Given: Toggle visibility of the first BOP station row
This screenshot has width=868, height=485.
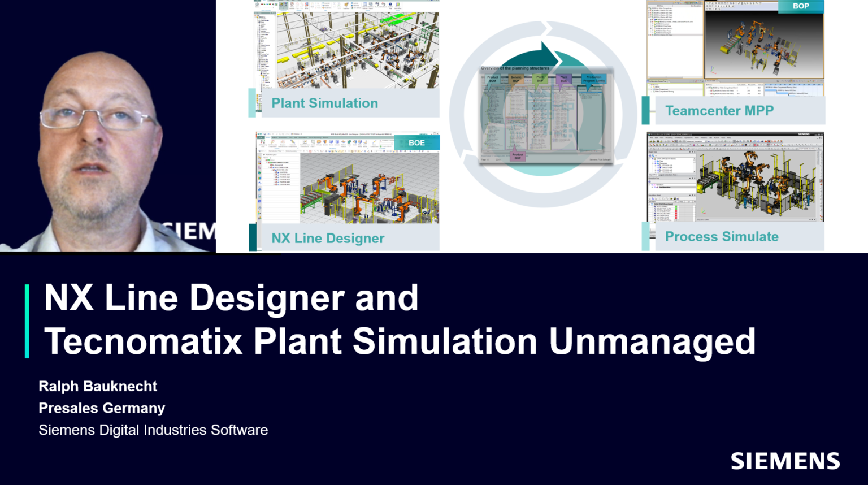Looking at the screenshot, I should point(650,11).
